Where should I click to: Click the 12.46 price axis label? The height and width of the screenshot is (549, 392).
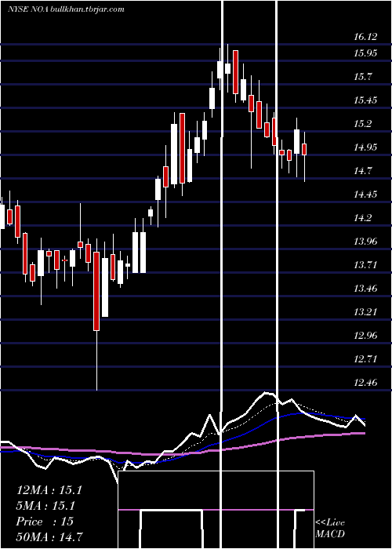click(x=366, y=383)
